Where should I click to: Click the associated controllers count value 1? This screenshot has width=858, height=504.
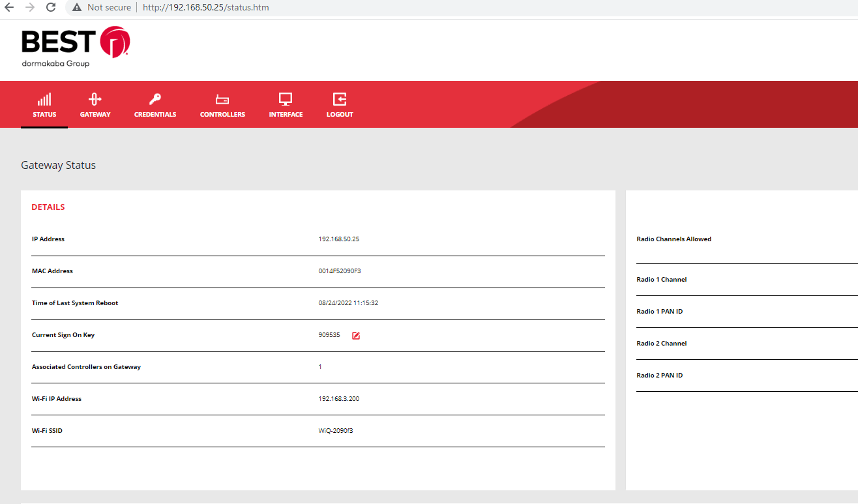pyautogui.click(x=319, y=366)
